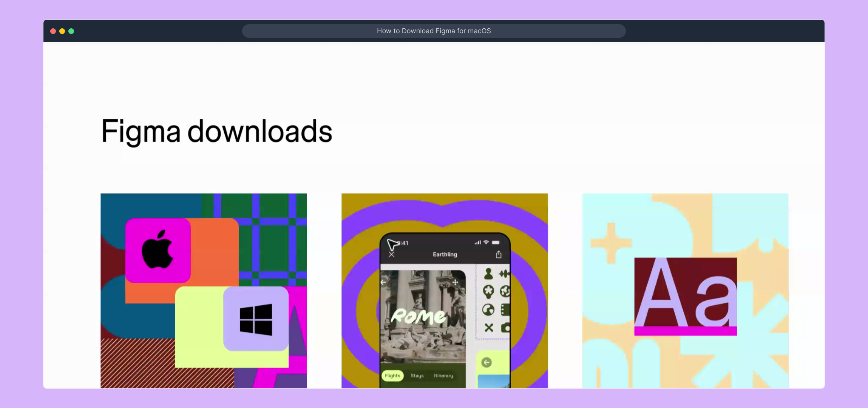Image resolution: width=868 pixels, height=408 pixels.
Task: Click the green maximize window dot
Action: tap(71, 31)
